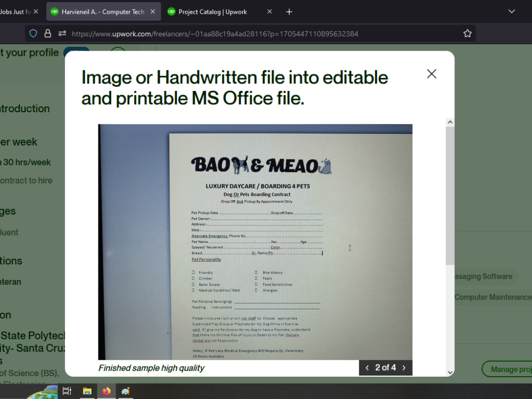Click the weather widget on taskbar
The image size is (532, 399).
tap(43, 392)
